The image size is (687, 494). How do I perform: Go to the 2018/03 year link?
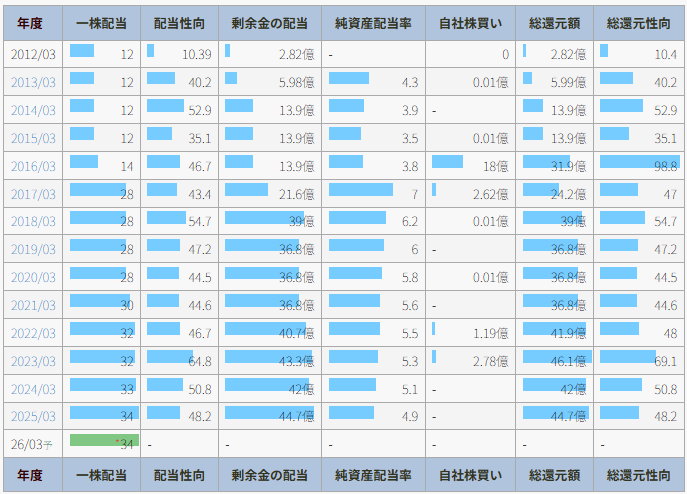33,222
